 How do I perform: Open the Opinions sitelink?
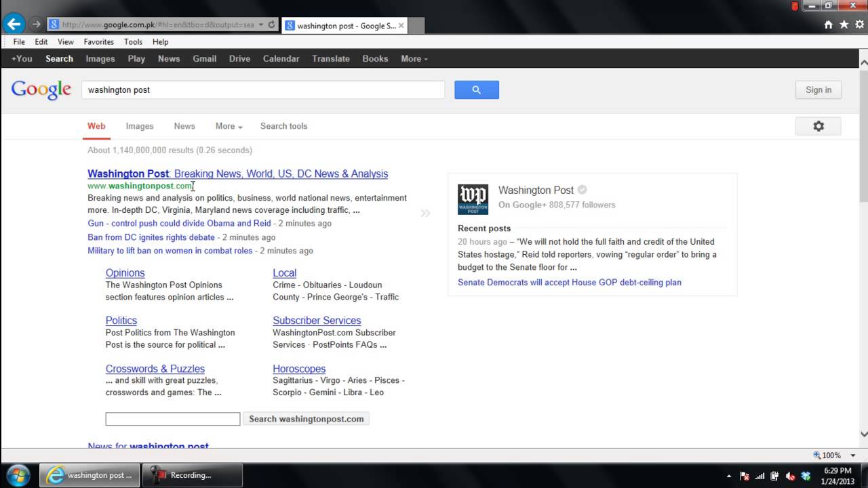pyautogui.click(x=125, y=272)
